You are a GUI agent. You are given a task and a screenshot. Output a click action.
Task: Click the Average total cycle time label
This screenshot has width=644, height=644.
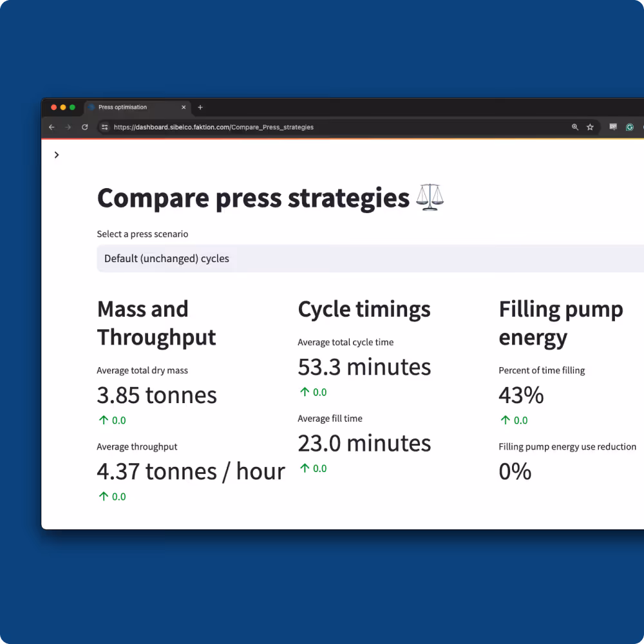click(346, 342)
